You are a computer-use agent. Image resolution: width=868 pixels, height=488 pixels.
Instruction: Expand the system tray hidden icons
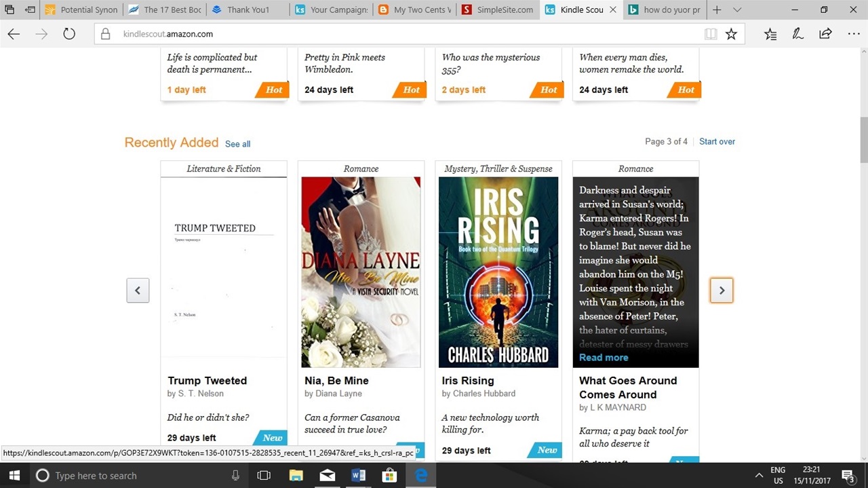point(759,476)
